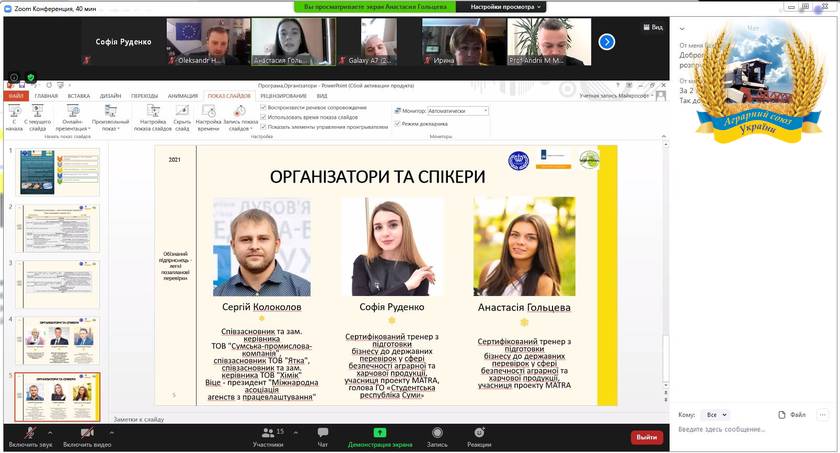
Task: Click the red Выйти leave button
Action: pyautogui.click(x=647, y=437)
